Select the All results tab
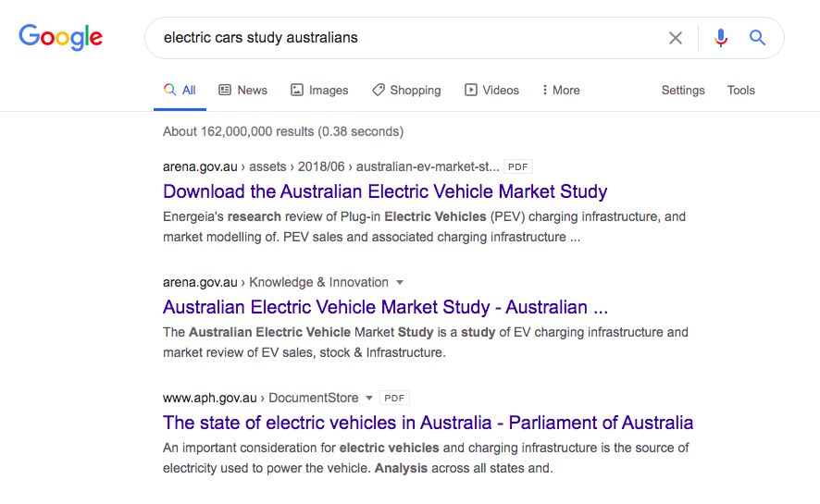The width and height of the screenshot is (820, 504). pos(180,90)
